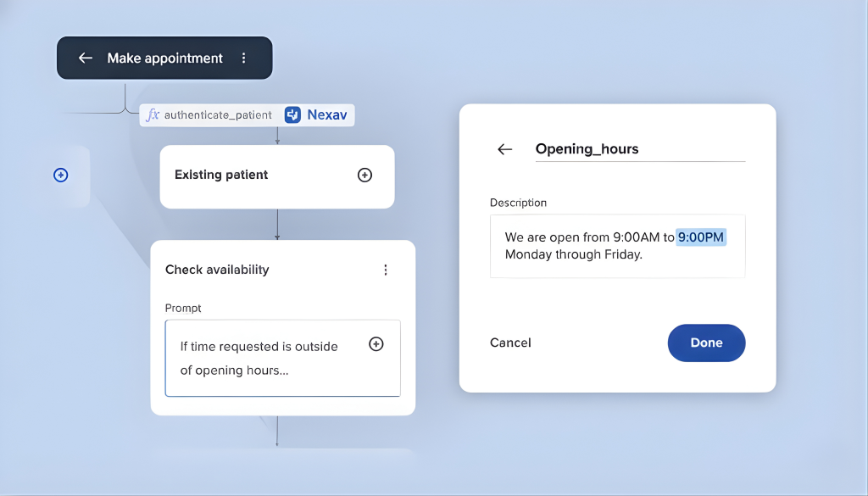Click the highlighted 9:00PM text

[x=700, y=237]
